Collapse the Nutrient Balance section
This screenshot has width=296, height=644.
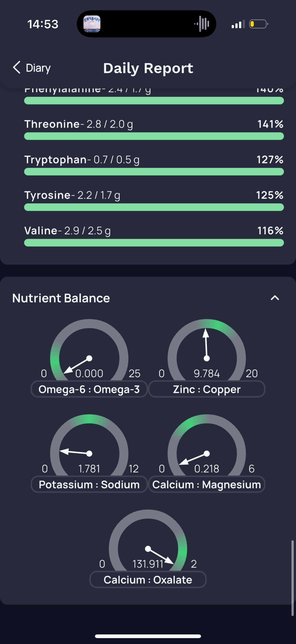275,298
